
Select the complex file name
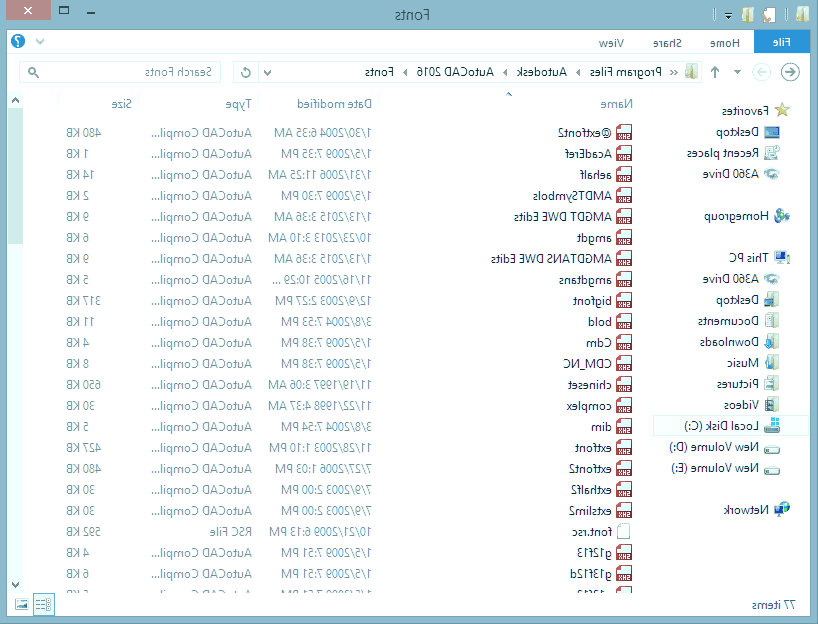tap(589, 406)
